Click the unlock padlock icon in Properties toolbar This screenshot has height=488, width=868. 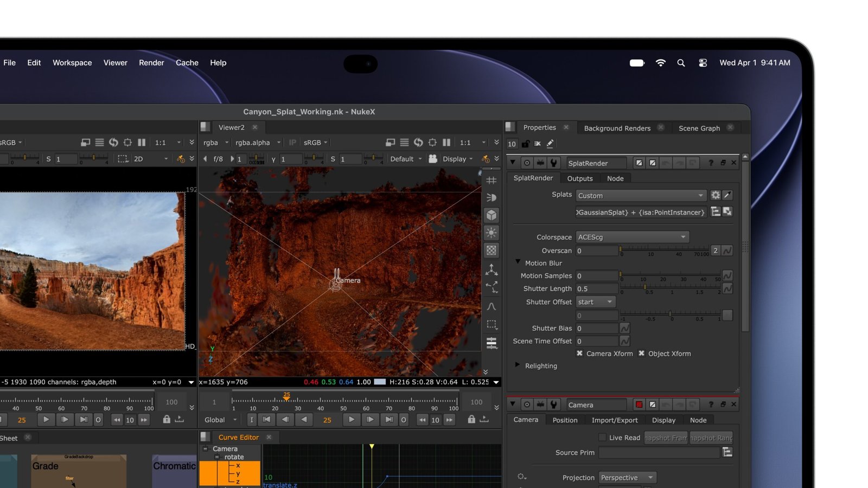coord(525,144)
